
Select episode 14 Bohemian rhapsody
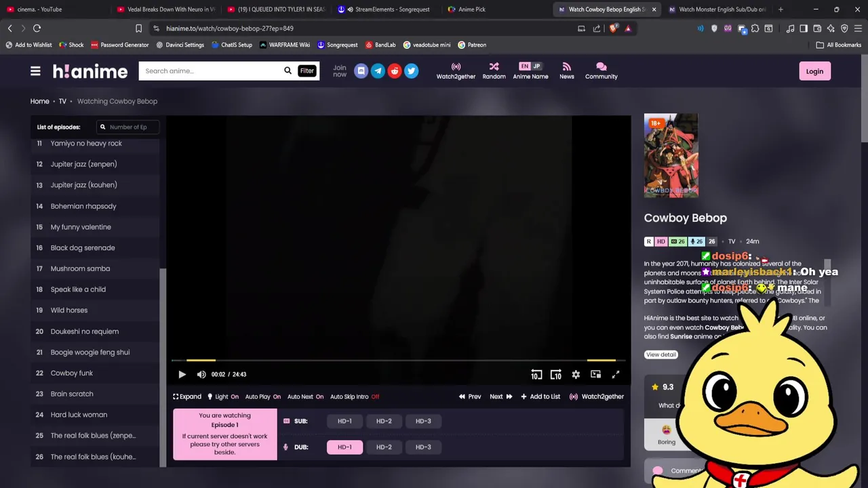click(95, 206)
